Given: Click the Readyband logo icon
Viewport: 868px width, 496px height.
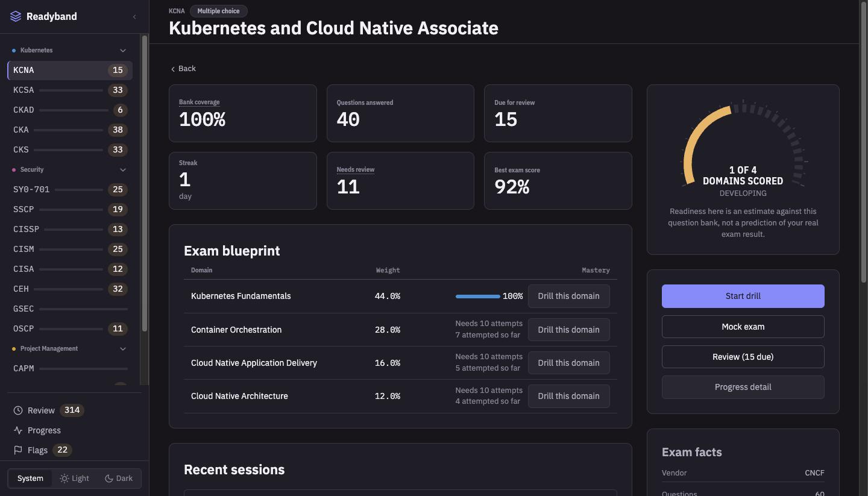Looking at the screenshot, I should pyautogui.click(x=16, y=16).
